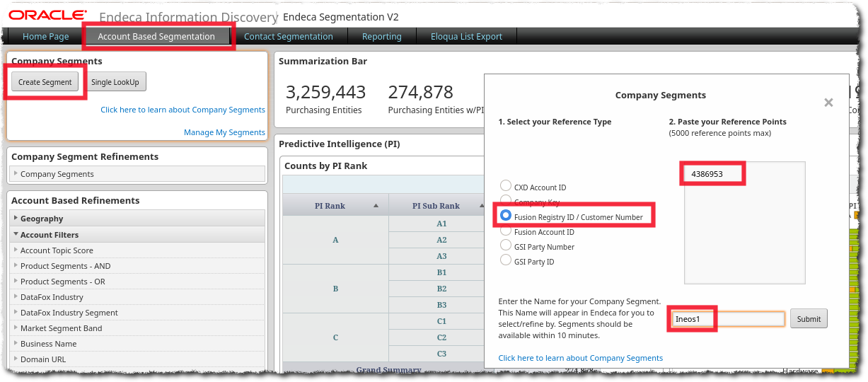The image size is (868, 382).
Task: Expand Domain URL filter
Action: coord(137,359)
